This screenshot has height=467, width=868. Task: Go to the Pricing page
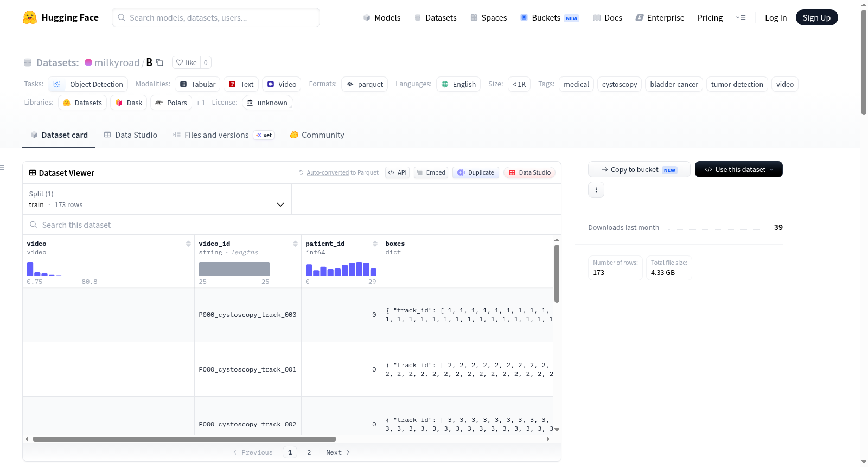click(710, 17)
